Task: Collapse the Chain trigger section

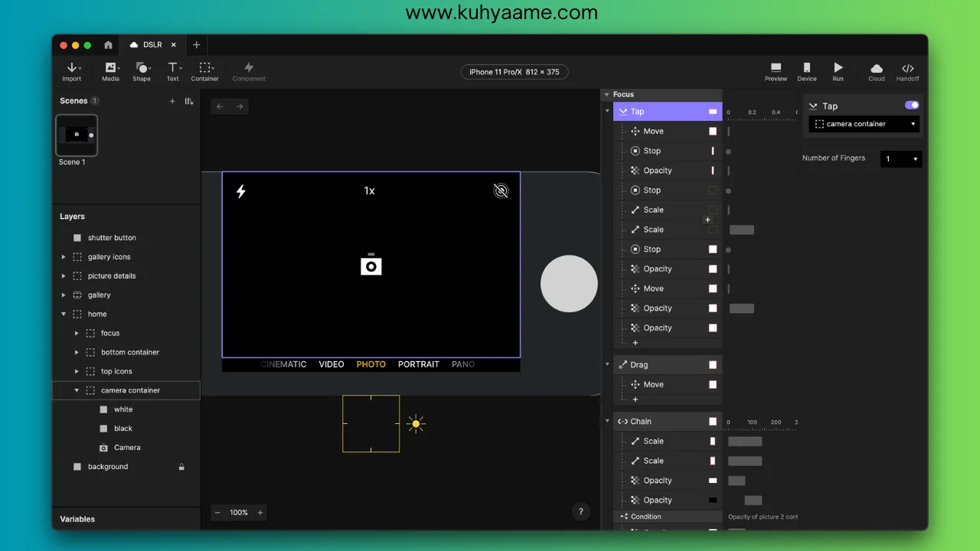Action: [x=607, y=422]
